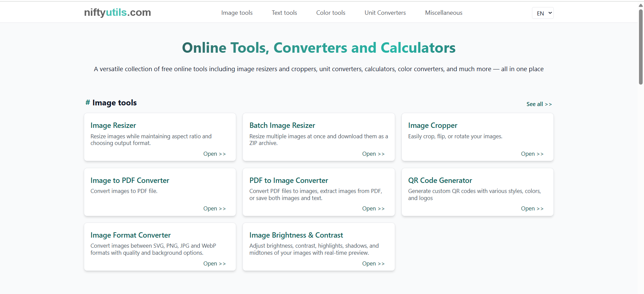The width and height of the screenshot is (644, 294).
Task: Open the Miscellaneous menu
Action: pos(443,13)
